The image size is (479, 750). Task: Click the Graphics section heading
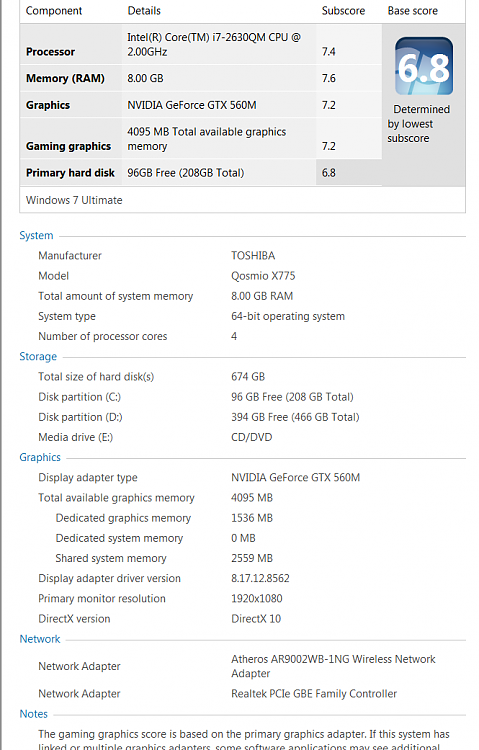pos(40,457)
